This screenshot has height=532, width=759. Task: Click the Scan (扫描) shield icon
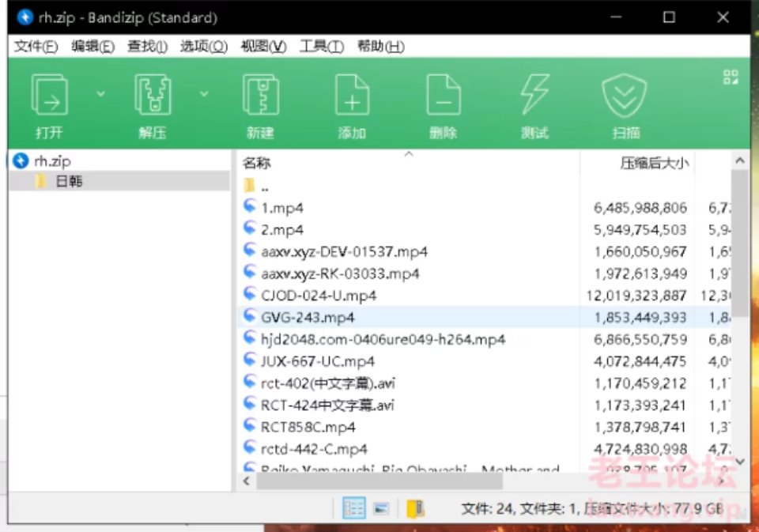click(x=625, y=96)
